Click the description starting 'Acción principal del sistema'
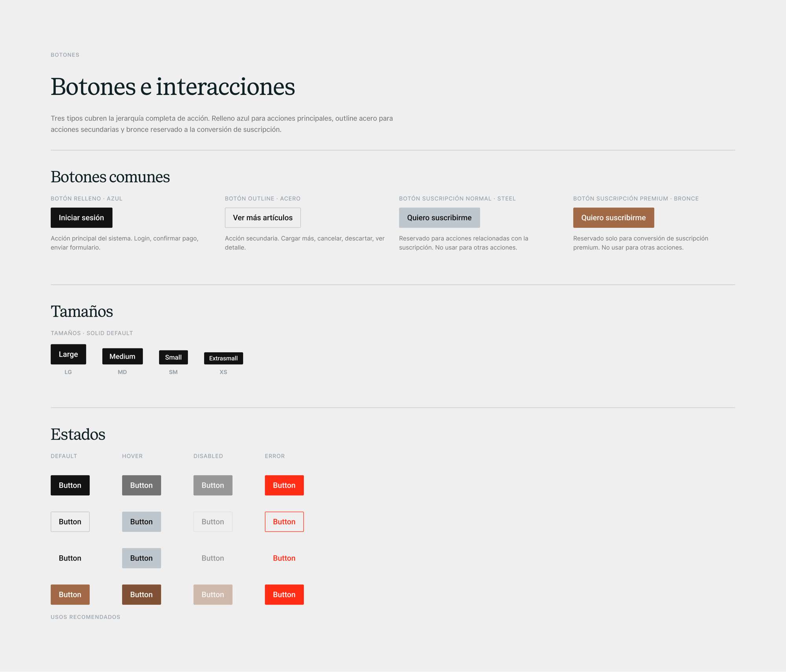Image resolution: width=786 pixels, height=672 pixels. point(125,243)
